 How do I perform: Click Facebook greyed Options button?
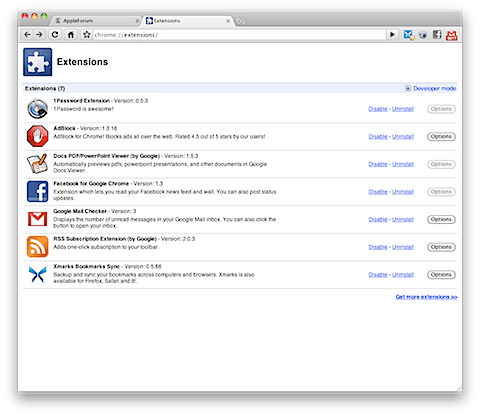(x=441, y=192)
